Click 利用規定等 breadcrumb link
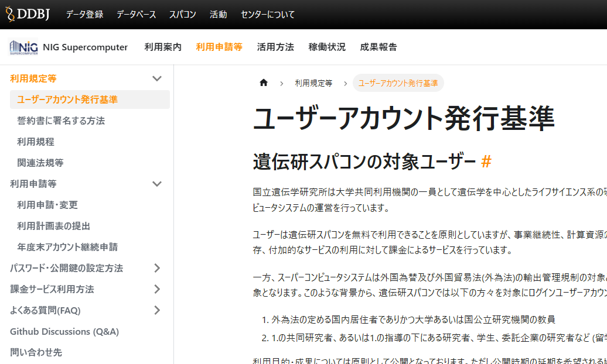 click(x=313, y=83)
